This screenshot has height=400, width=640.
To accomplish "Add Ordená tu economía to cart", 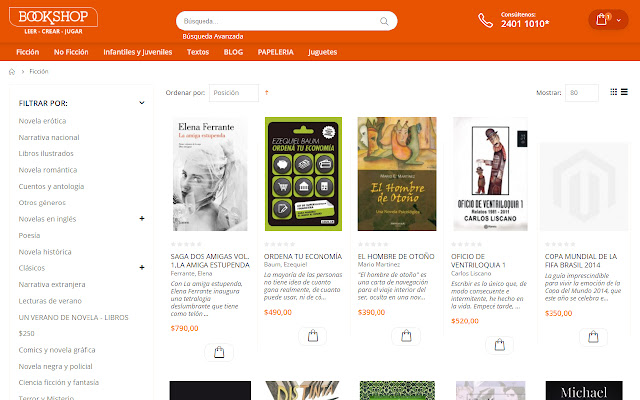I will [313, 336].
